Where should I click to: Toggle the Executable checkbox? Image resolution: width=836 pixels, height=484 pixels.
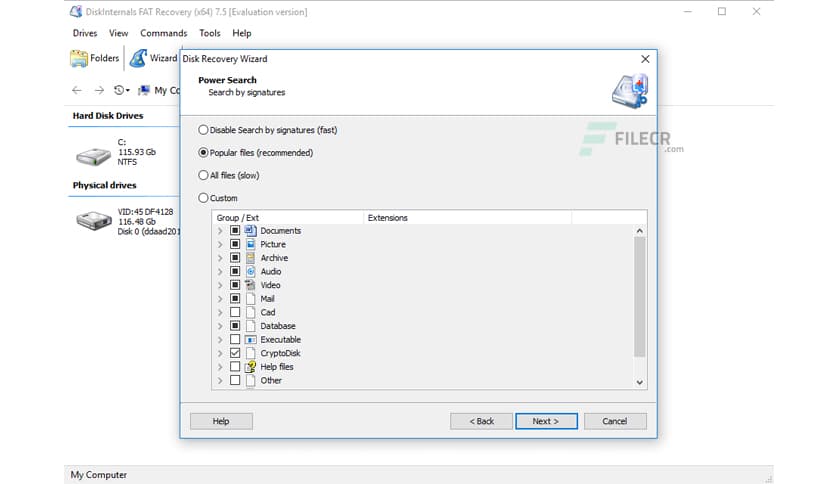(x=235, y=340)
